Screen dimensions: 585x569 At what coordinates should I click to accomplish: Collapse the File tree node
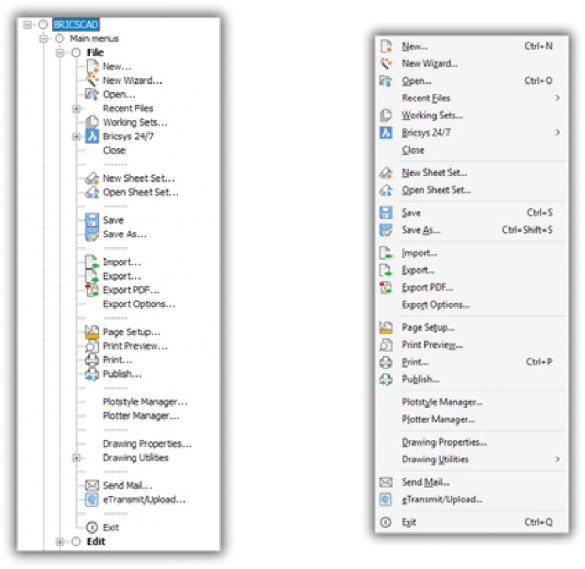tap(60, 53)
